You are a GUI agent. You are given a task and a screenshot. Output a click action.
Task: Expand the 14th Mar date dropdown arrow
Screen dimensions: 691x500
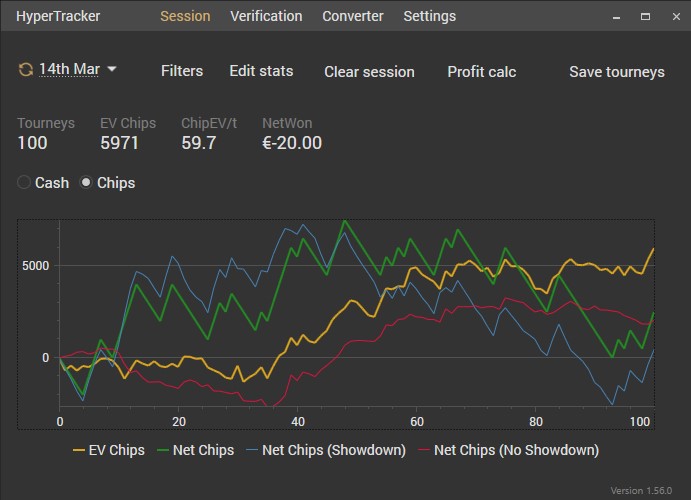tap(112, 70)
